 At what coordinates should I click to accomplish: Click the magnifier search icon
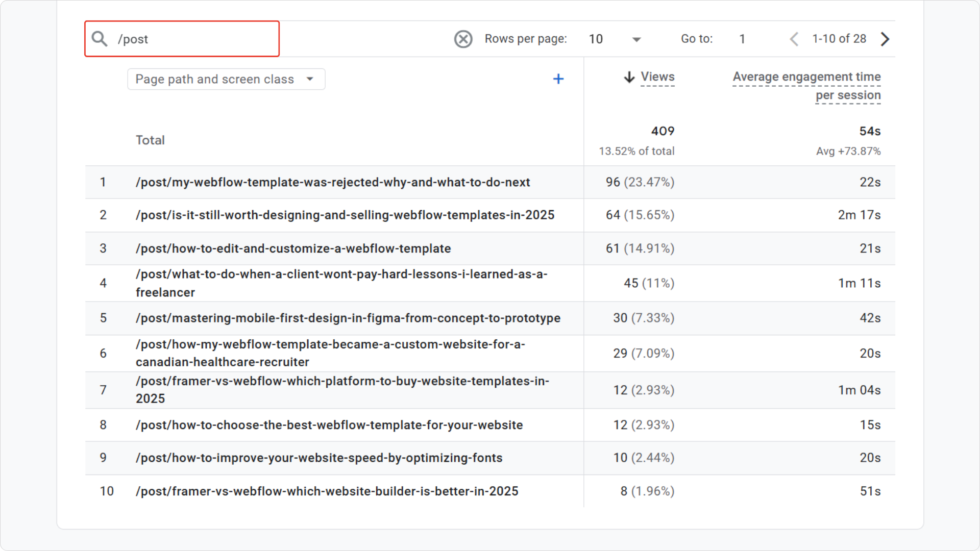point(100,39)
